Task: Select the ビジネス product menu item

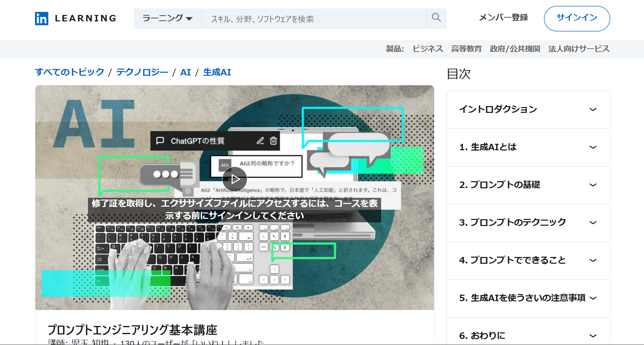Action: click(427, 49)
